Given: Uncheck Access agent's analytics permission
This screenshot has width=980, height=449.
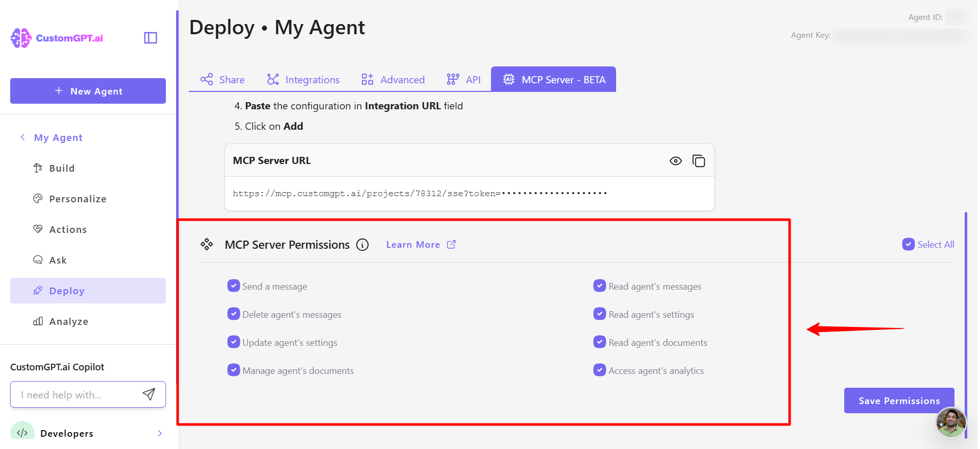Looking at the screenshot, I should click(600, 370).
